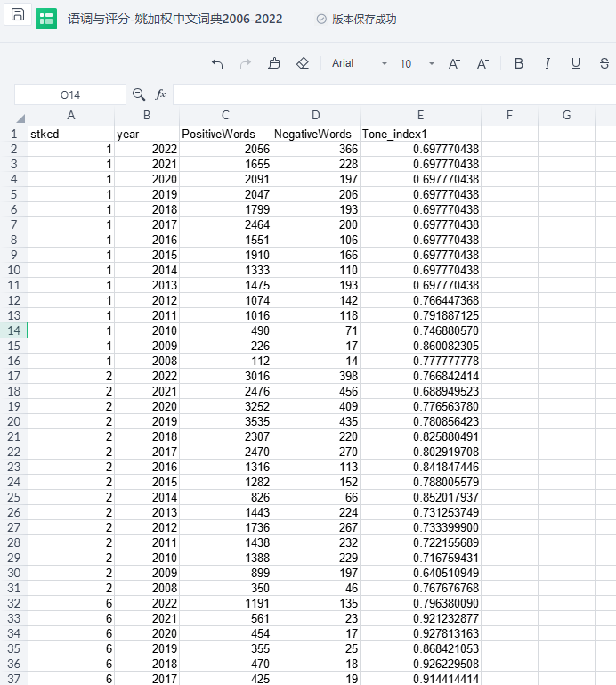Viewport: 616px width, 685px height.
Task: Click the zoom icon beside the name box
Action: click(x=139, y=94)
